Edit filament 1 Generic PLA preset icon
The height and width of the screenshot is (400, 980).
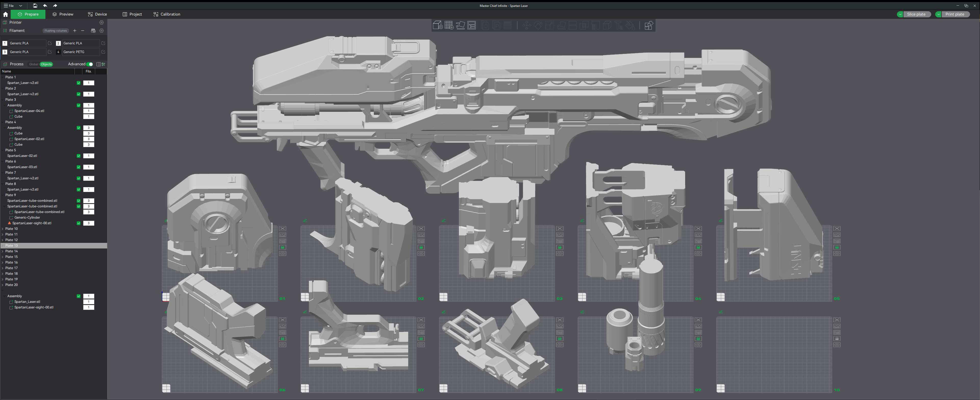pyautogui.click(x=50, y=43)
